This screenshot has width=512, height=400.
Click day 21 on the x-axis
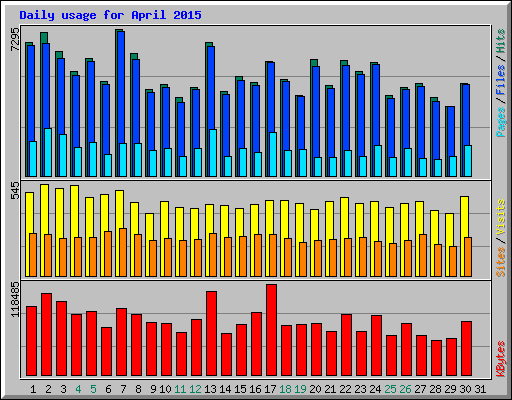click(330, 389)
